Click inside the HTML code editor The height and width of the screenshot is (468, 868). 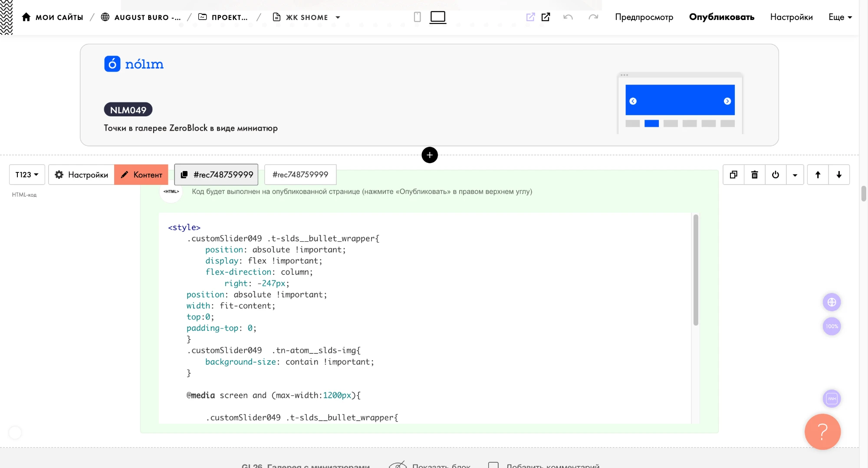[425, 318]
